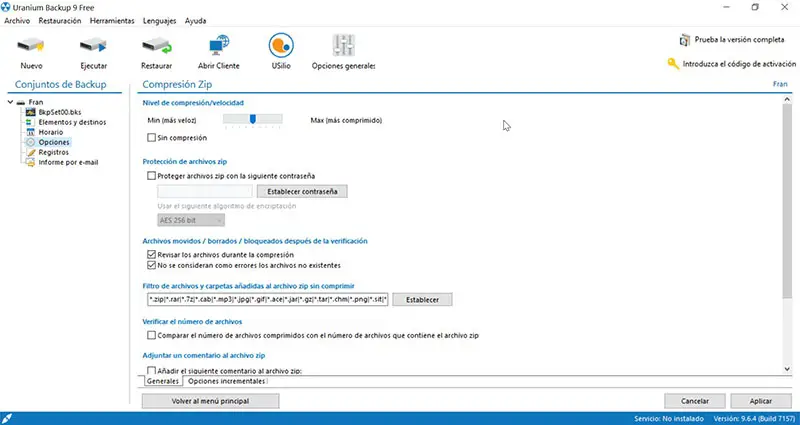Open the Lenguajes menu
Screen dimensions: 800x425
click(x=159, y=21)
